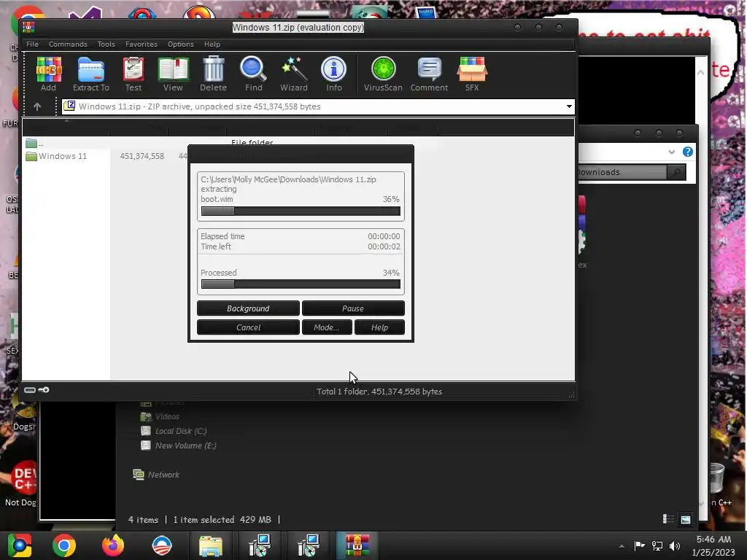The image size is (747, 560).
Task: Click the Background button in extraction dialog
Action: pos(248,308)
